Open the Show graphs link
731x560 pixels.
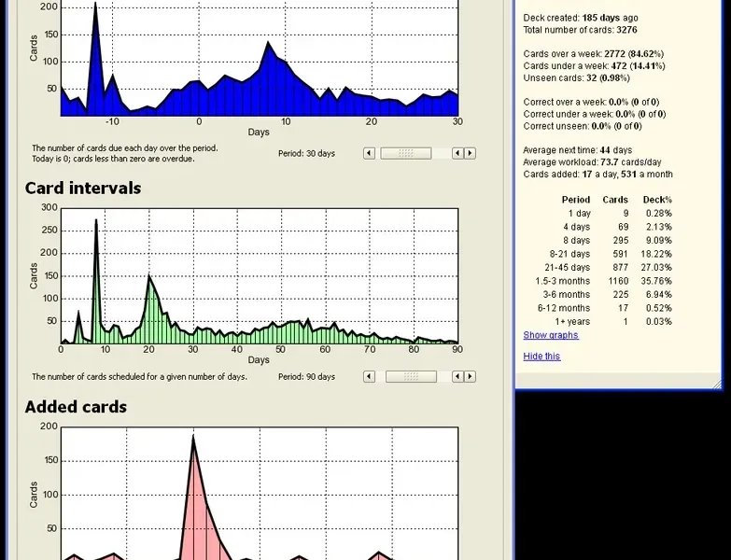pos(551,335)
